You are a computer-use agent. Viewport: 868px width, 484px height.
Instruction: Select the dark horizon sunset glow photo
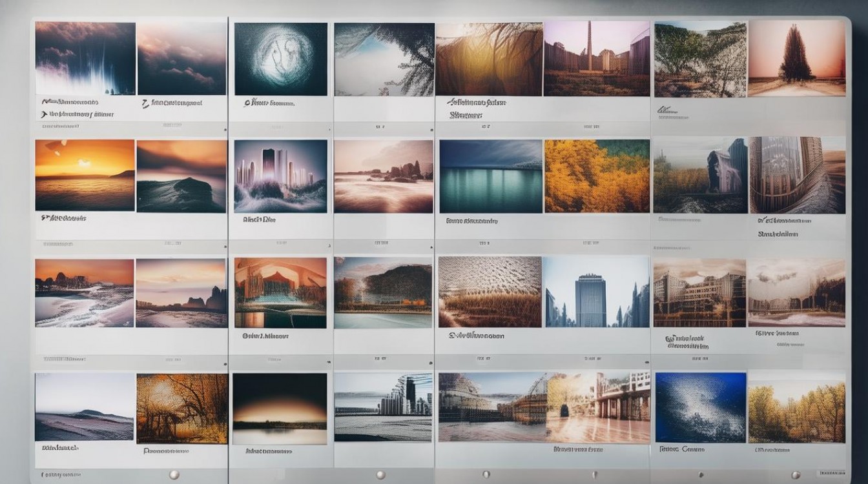pyautogui.click(x=280, y=408)
